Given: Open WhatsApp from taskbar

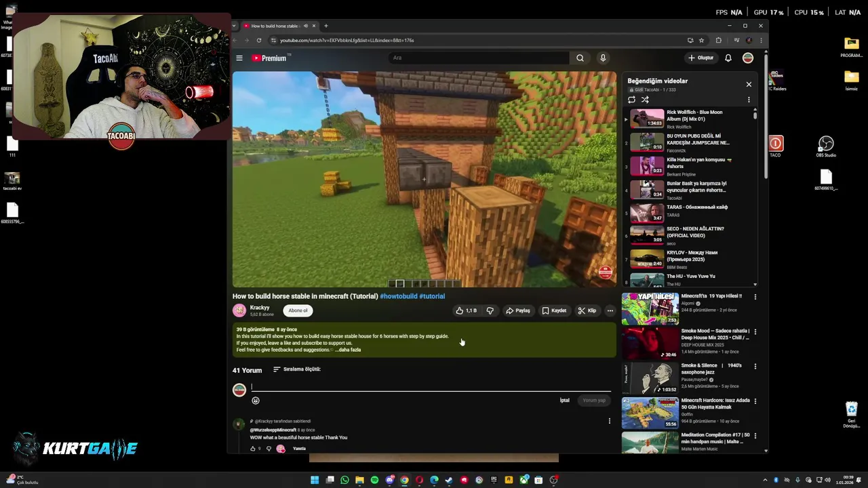Looking at the screenshot, I should tap(344, 480).
